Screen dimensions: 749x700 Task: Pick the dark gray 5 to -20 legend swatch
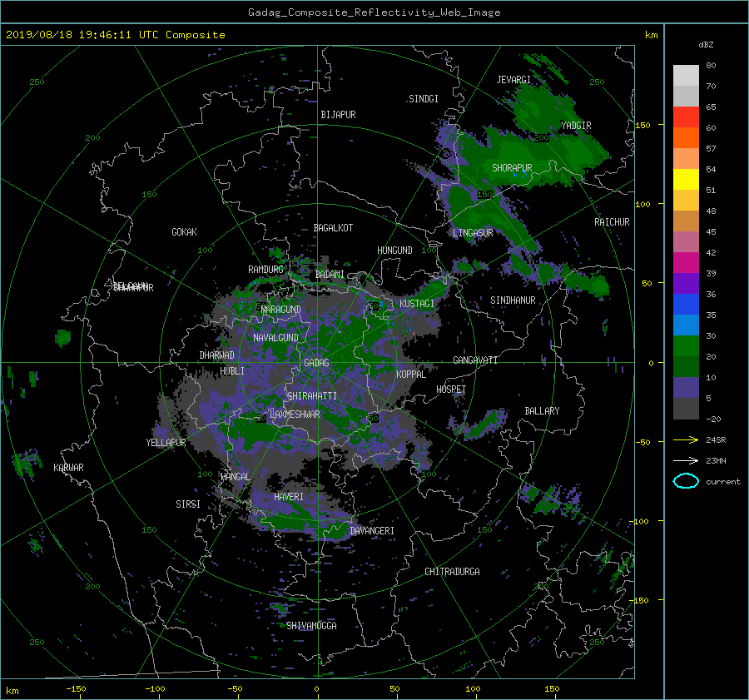point(686,408)
